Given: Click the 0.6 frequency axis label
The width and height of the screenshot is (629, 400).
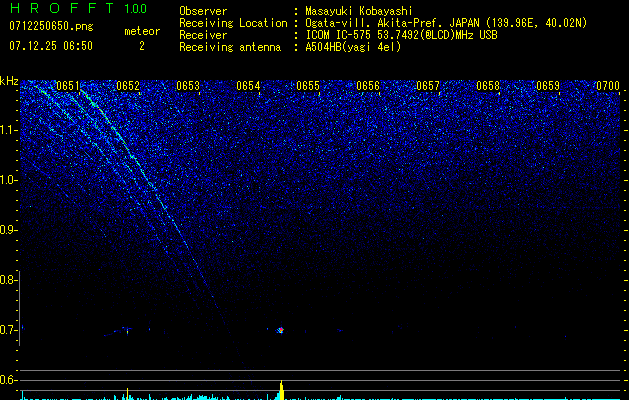Looking at the screenshot, I should [x=7, y=380].
